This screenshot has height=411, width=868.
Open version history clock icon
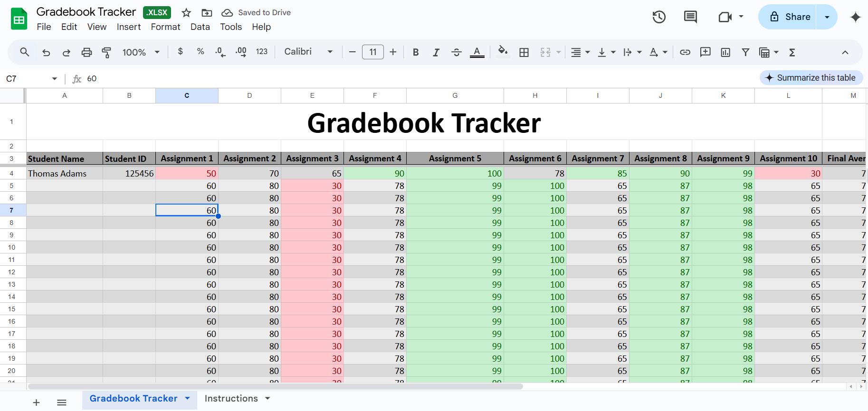[659, 17]
